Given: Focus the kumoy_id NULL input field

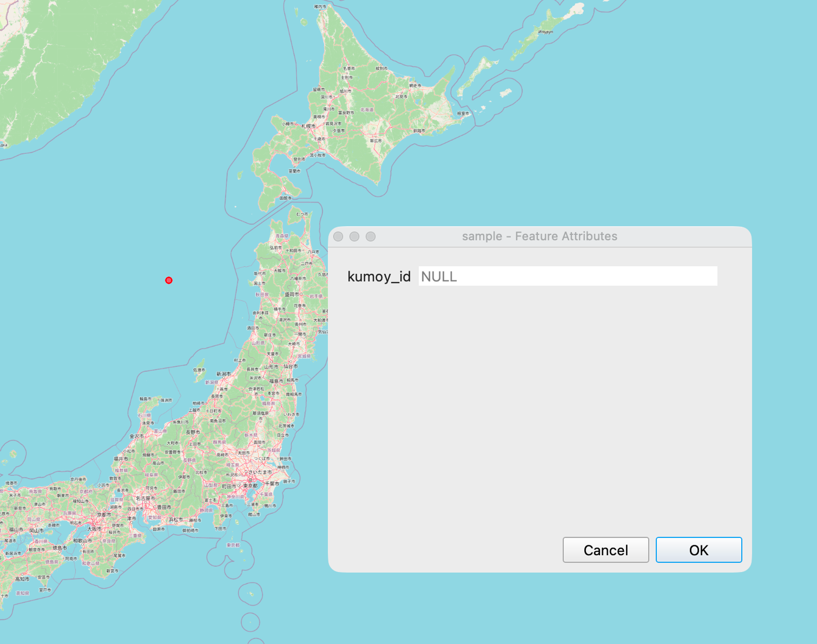Looking at the screenshot, I should pyautogui.click(x=568, y=276).
